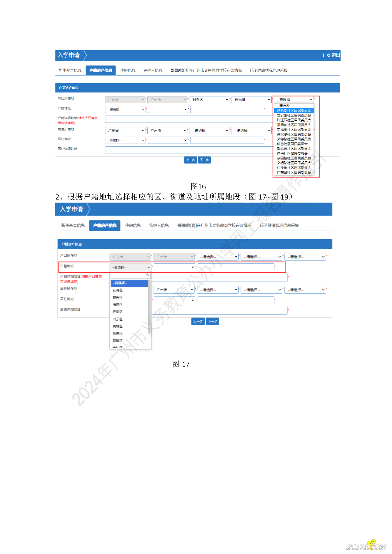Select 清水濠社区居民委员会 option
The image size is (392, 554).
coord(294,134)
